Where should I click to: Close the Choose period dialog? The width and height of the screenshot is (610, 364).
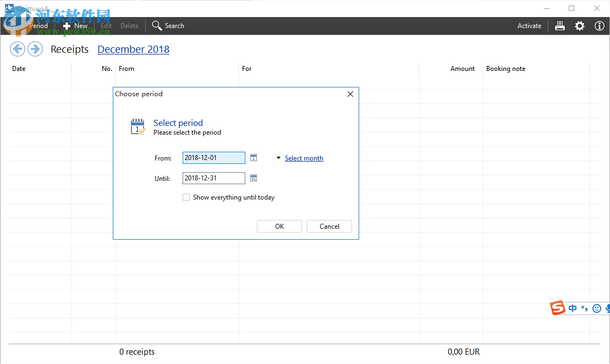[x=350, y=94]
